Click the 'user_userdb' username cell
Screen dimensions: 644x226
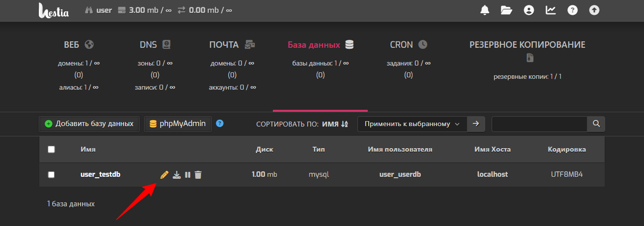click(400, 174)
